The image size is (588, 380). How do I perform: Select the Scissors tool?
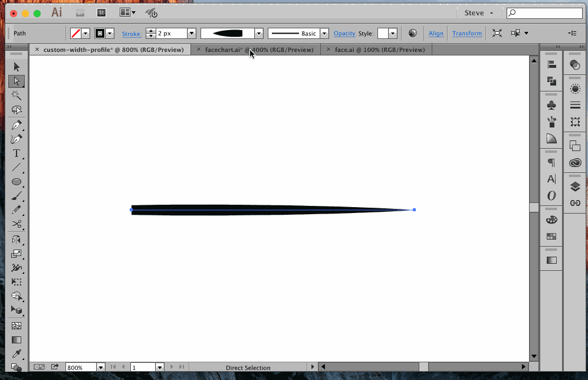tap(17, 224)
